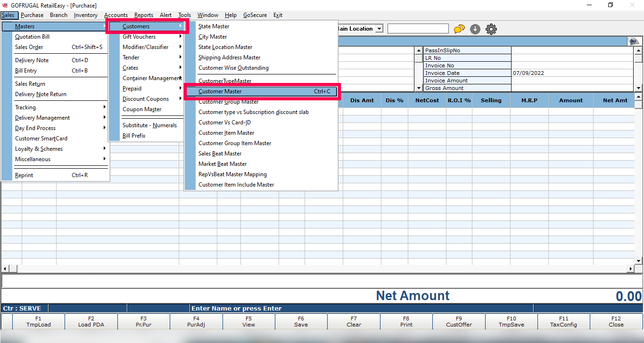Open the chat bubbles icon
The height and width of the screenshot is (343, 644).
click(459, 29)
